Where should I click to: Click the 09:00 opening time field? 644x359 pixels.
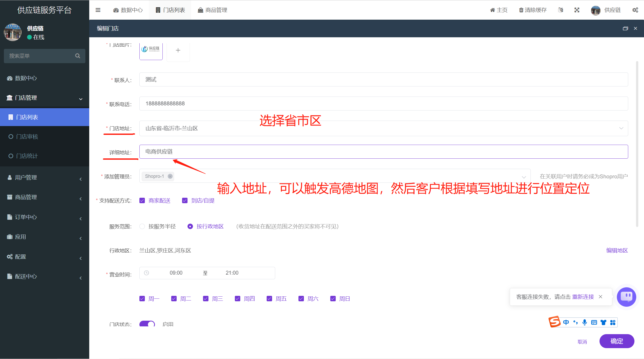(x=176, y=273)
